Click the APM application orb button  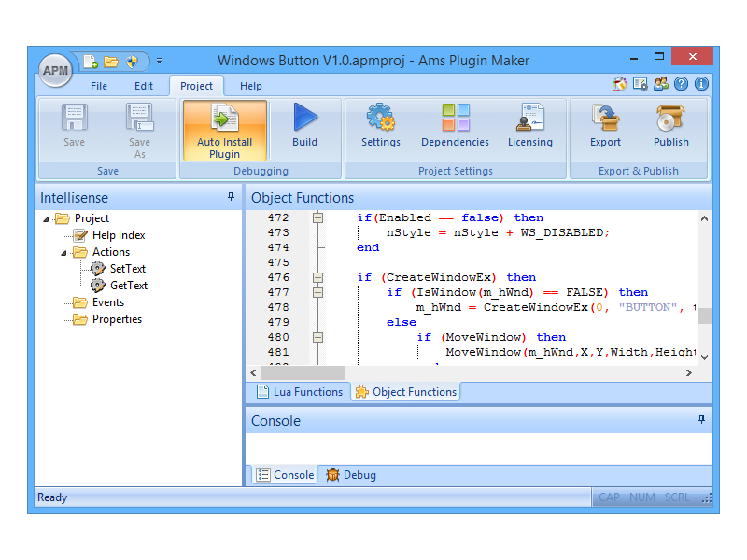(x=55, y=71)
